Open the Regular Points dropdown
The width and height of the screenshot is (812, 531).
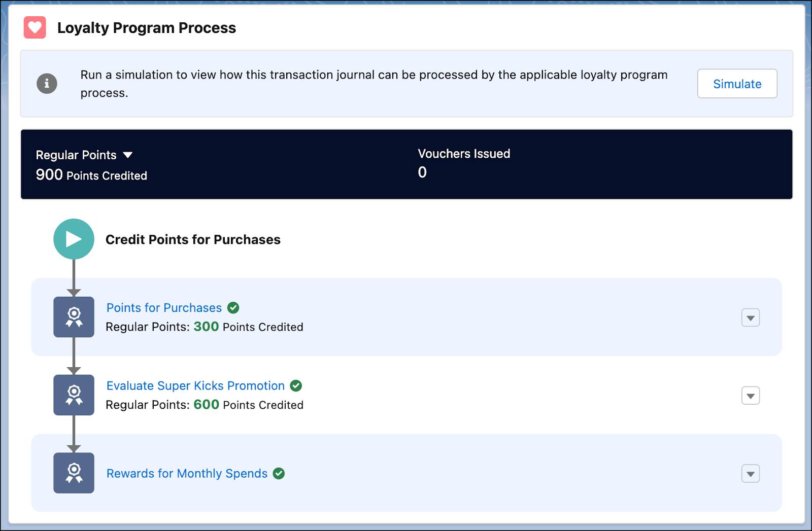tap(128, 155)
